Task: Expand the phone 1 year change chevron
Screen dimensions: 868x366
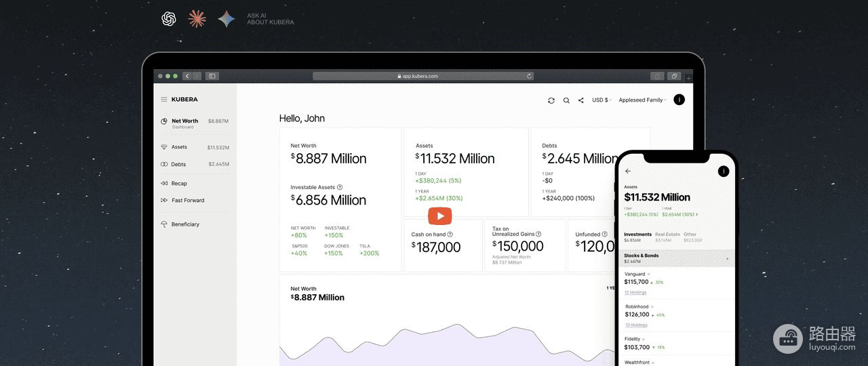Action: (x=697, y=214)
